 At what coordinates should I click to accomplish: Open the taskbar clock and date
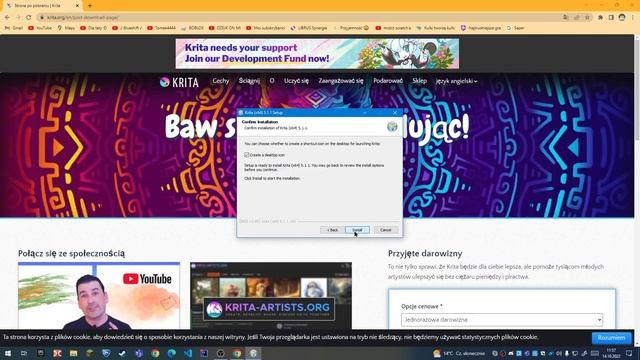point(611,353)
